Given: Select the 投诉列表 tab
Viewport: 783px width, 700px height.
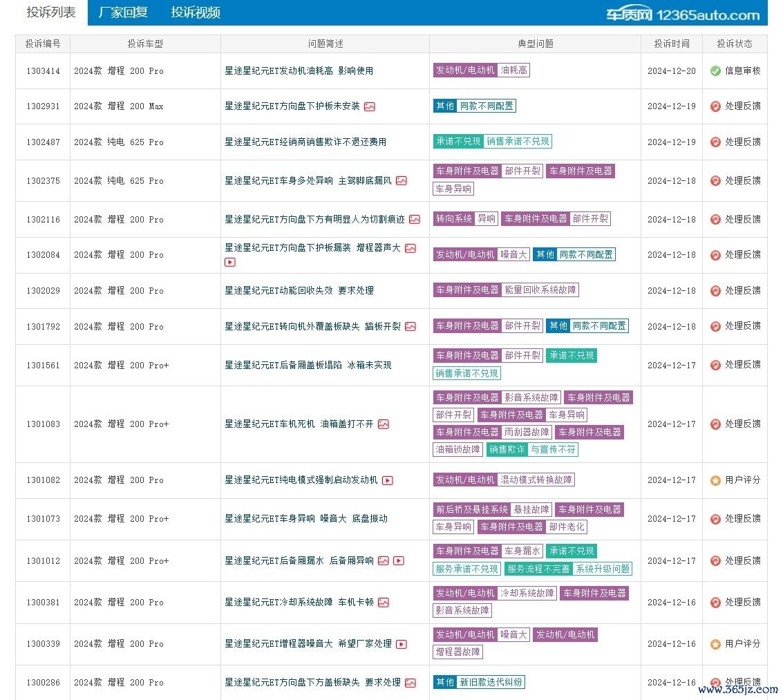Looking at the screenshot, I should click(51, 12).
